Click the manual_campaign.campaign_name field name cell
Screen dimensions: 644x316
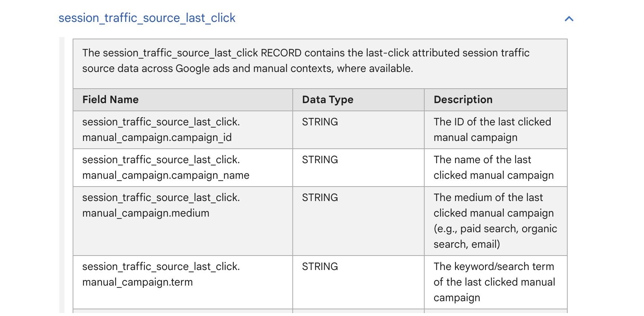166,167
